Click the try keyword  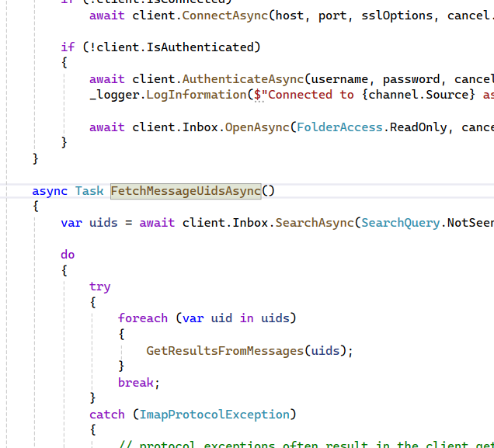tap(99, 287)
